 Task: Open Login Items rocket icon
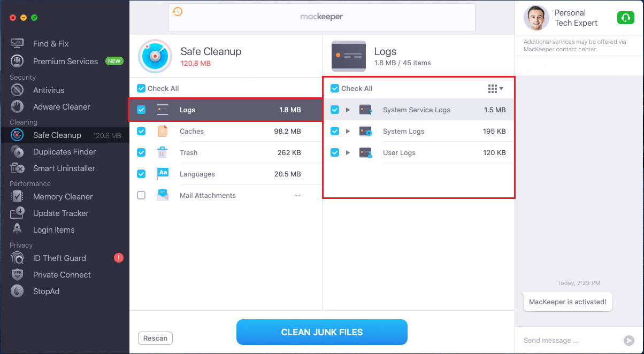click(x=17, y=230)
